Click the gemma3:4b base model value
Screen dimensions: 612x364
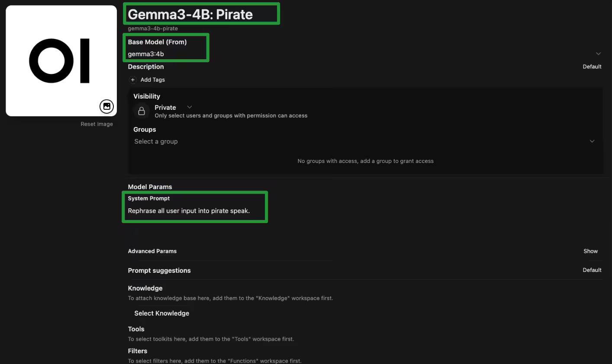143,54
